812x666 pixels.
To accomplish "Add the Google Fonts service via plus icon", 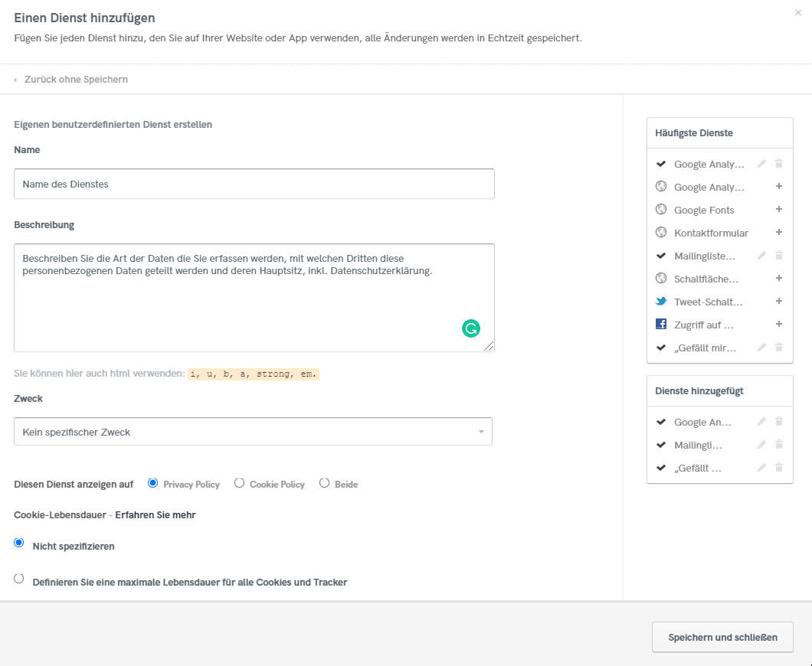I will pyautogui.click(x=778, y=210).
